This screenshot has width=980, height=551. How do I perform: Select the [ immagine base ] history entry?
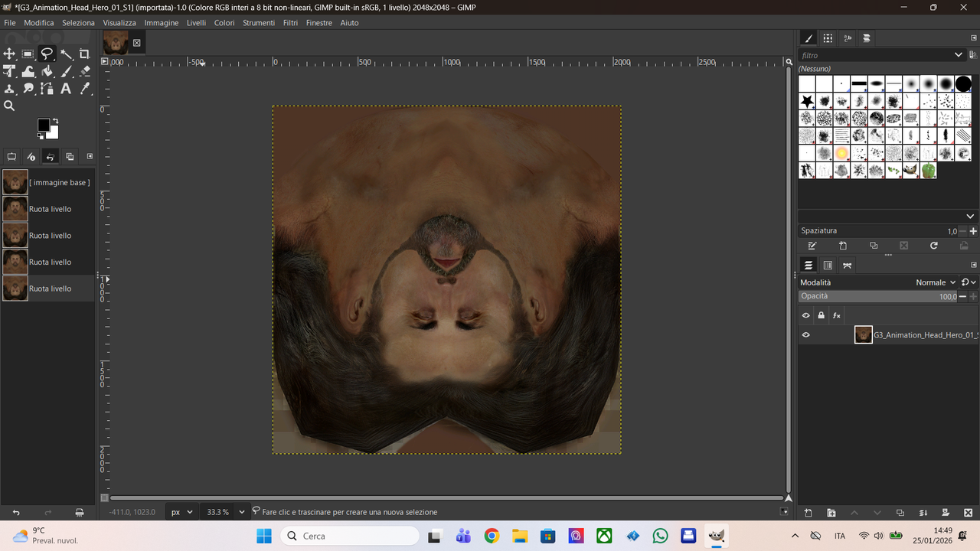coord(59,182)
